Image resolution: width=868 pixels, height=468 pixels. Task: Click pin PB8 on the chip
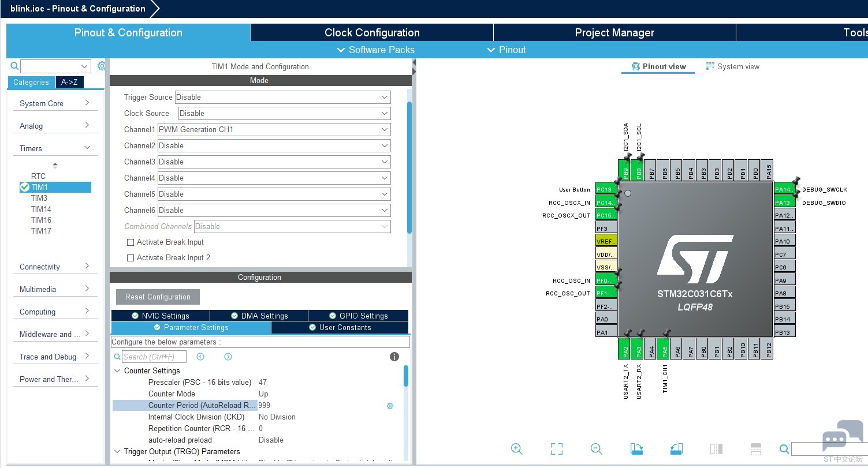tap(638, 171)
